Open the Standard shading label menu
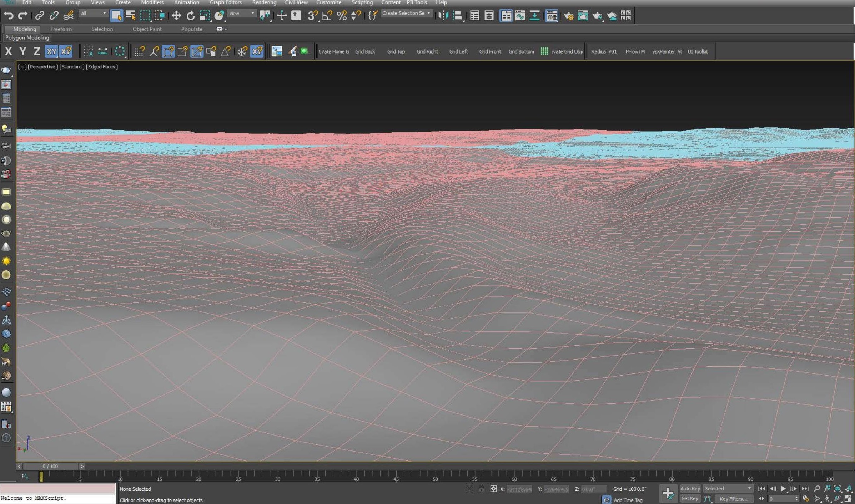The height and width of the screenshot is (504, 855). click(72, 67)
